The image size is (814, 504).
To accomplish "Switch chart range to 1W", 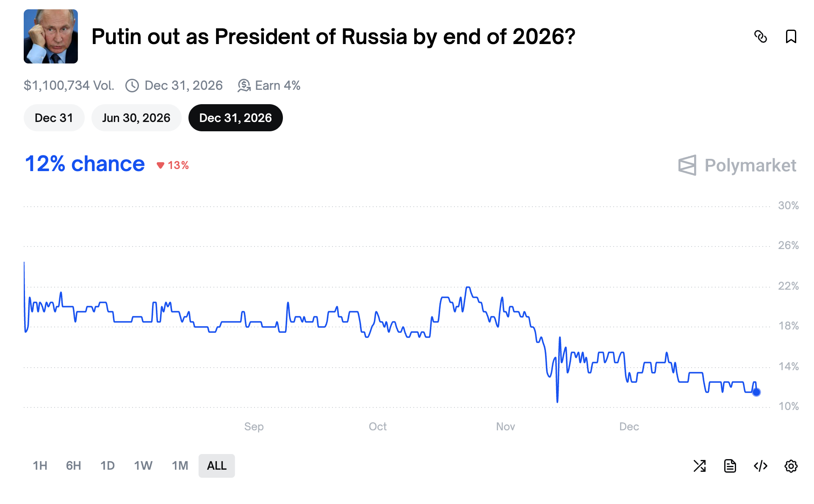I will click(143, 466).
